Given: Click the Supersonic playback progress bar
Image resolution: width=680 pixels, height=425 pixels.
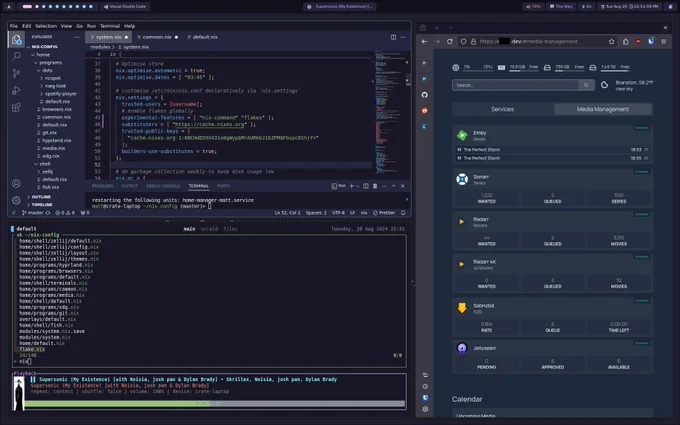Looking at the screenshot, I should pyautogui.click(x=215, y=404).
